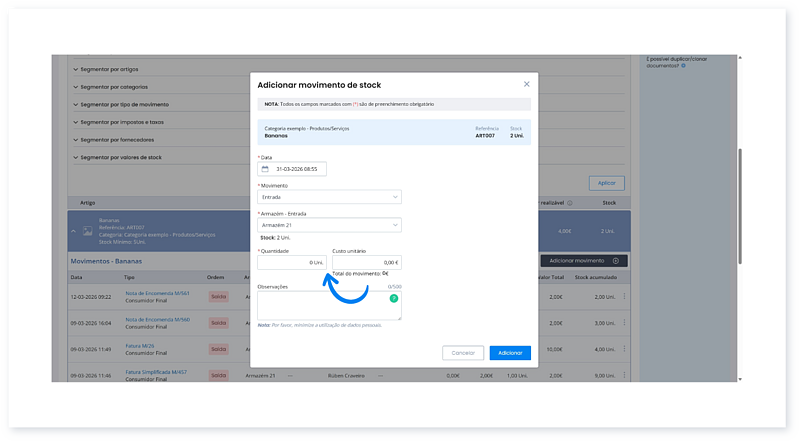
Task: Click the Observações text area
Action: tap(329, 306)
